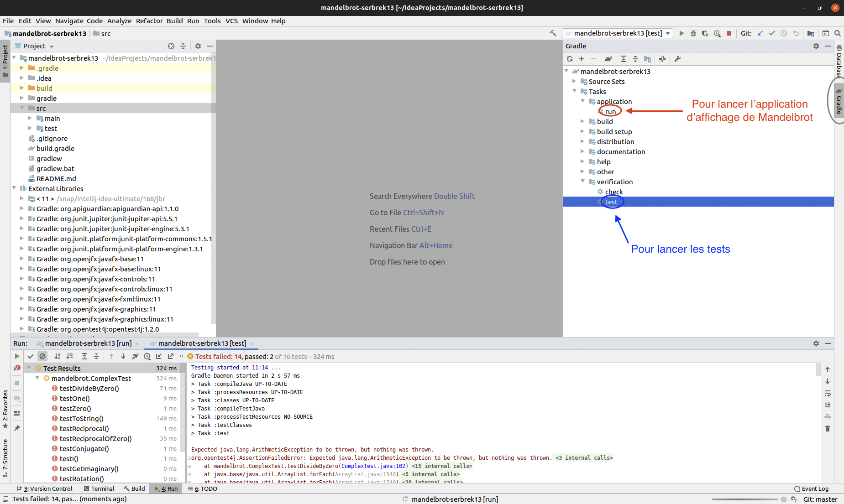Collapse mandelbrot.ComplexTest results node
Image resolution: width=844 pixels, height=504 pixels.
click(37, 378)
